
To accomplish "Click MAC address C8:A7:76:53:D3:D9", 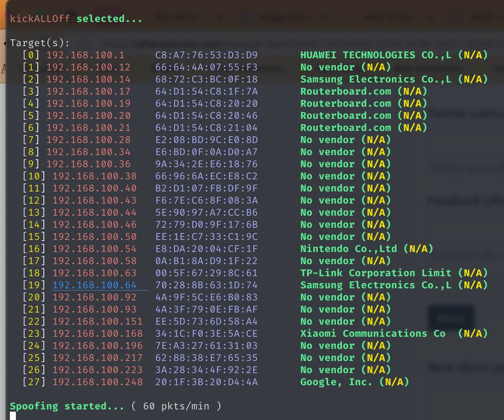I will click(x=206, y=55).
